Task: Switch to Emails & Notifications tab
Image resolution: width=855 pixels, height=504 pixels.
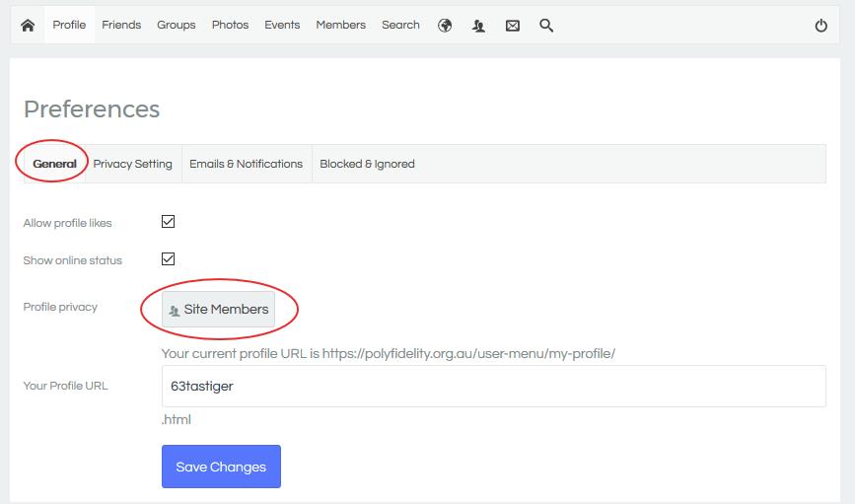Action: (246, 164)
